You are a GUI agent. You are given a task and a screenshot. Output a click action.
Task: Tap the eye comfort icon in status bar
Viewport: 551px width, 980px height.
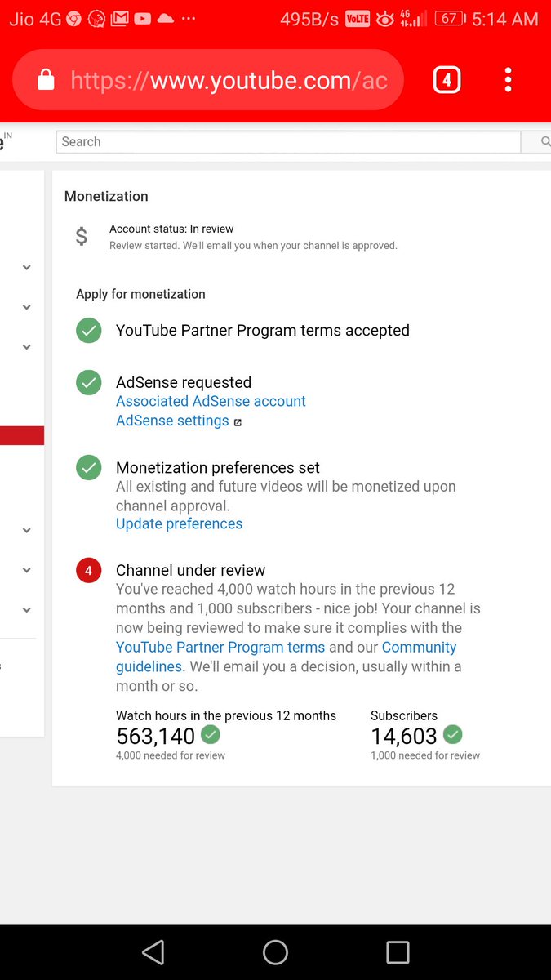[385, 19]
